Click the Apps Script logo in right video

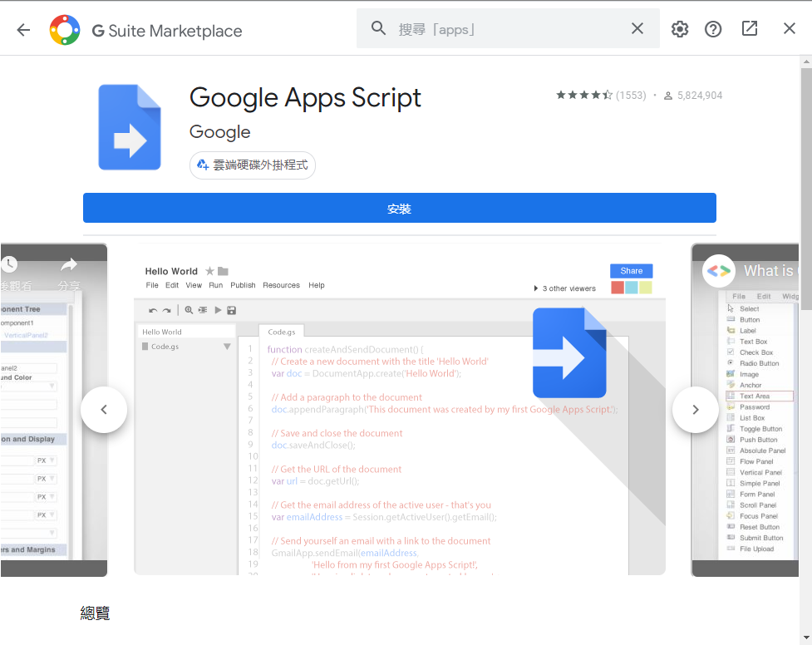click(719, 271)
